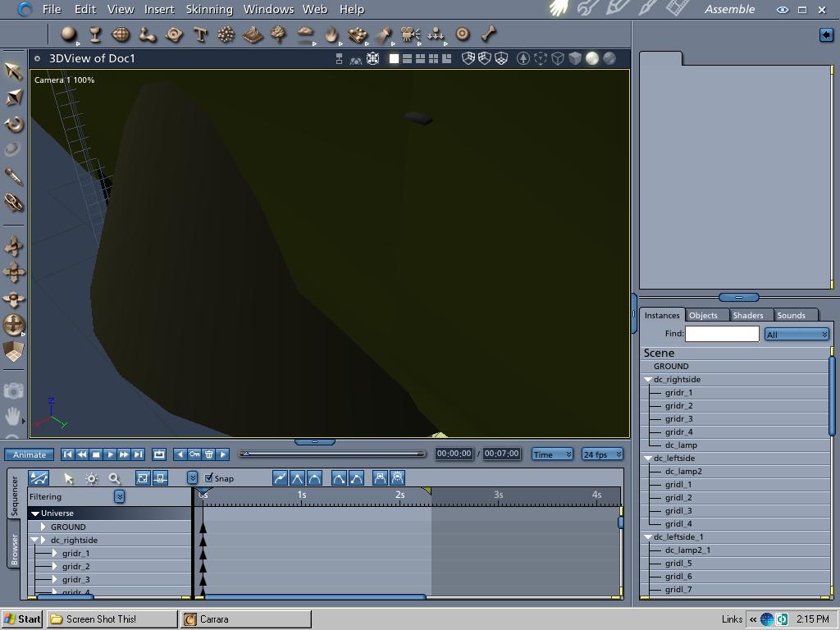This screenshot has height=630, width=840.
Task: Toggle the sequencer curve-view button
Action: click(x=39, y=478)
